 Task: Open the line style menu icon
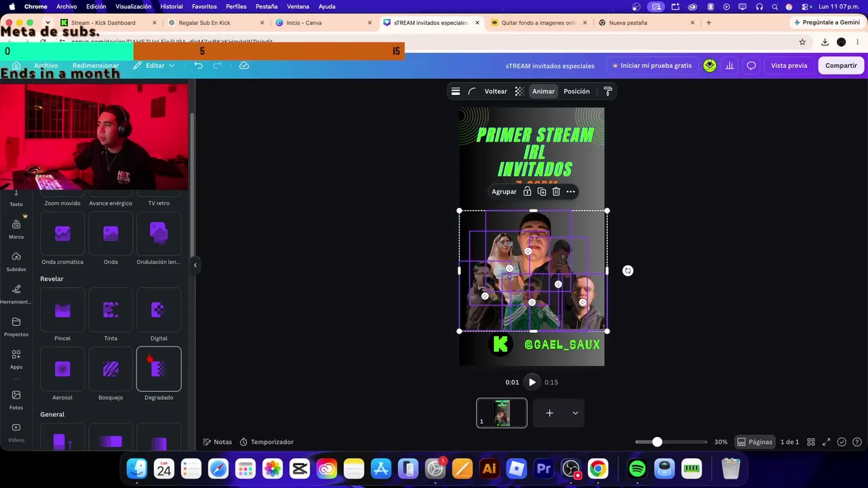tap(456, 91)
